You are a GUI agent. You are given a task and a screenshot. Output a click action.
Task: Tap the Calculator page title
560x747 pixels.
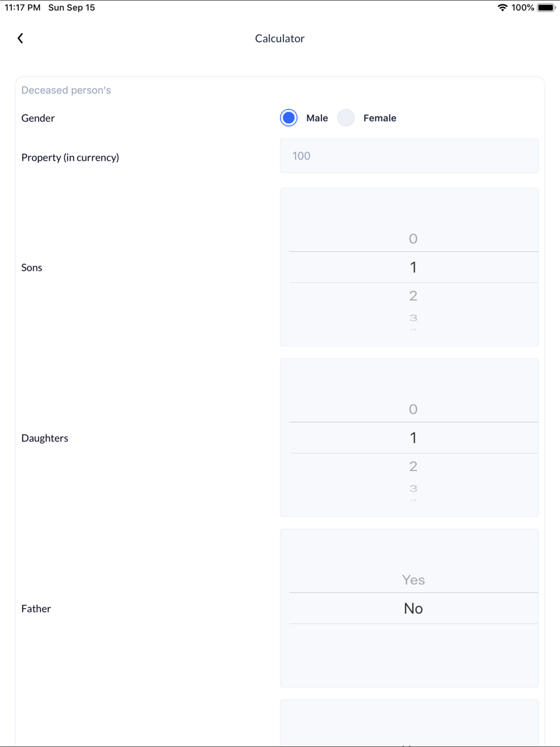click(279, 39)
